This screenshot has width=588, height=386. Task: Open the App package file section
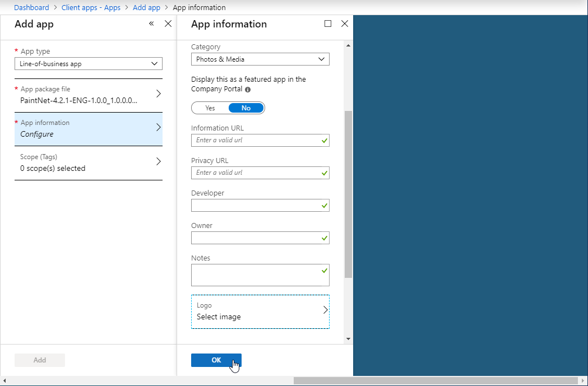[x=89, y=95]
